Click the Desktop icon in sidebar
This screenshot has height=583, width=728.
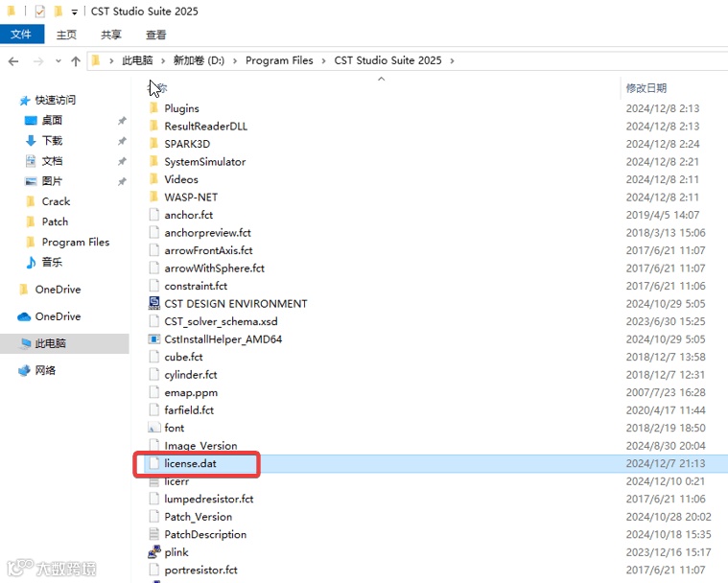coord(31,120)
